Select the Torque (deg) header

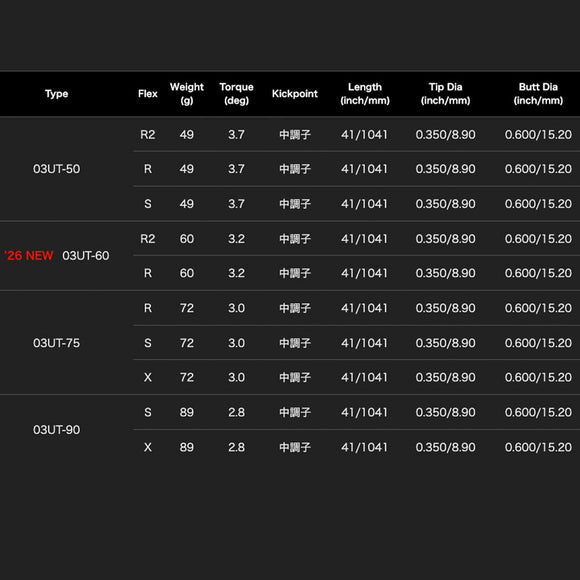click(236, 94)
